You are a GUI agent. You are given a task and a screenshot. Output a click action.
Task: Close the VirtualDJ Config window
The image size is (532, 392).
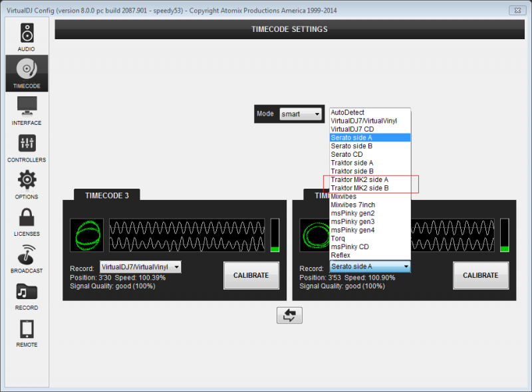[x=517, y=11]
